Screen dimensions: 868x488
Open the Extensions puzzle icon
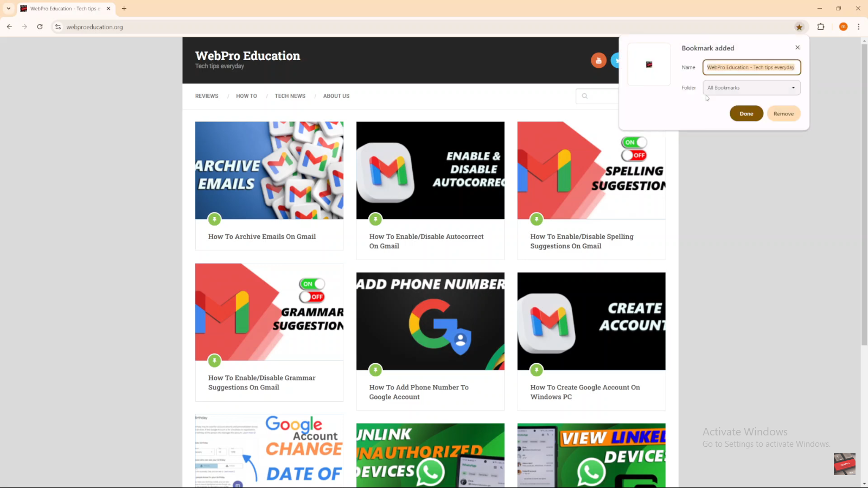coord(821,27)
